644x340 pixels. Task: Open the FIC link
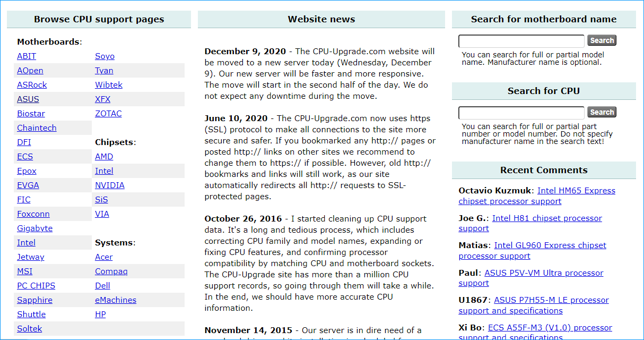[x=24, y=200]
